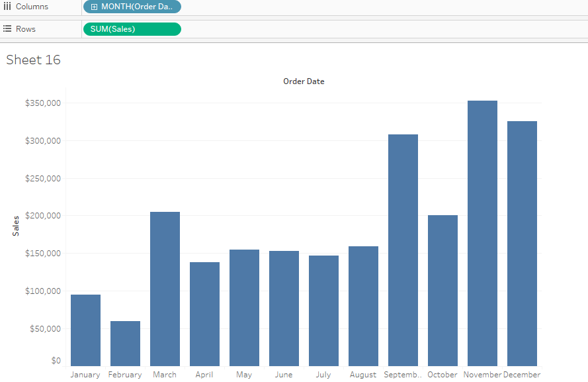Click the January month label

pyautogui.click(x=85, y=375)
